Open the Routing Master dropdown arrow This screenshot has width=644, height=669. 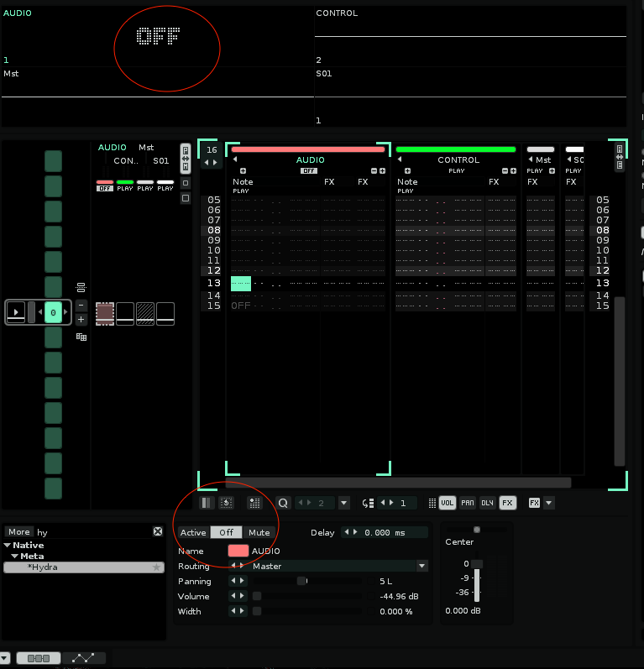[421, 567]
